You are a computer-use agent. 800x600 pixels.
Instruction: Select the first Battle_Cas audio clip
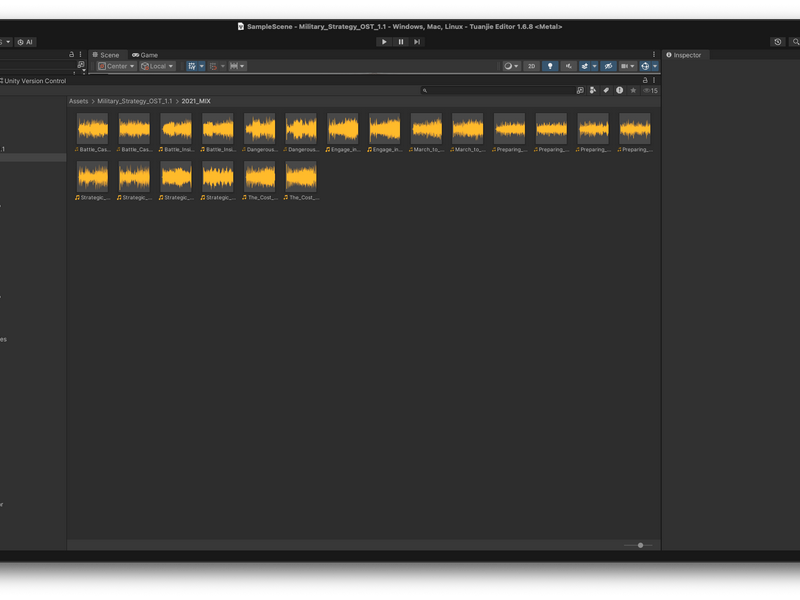[x=92, y=133]
